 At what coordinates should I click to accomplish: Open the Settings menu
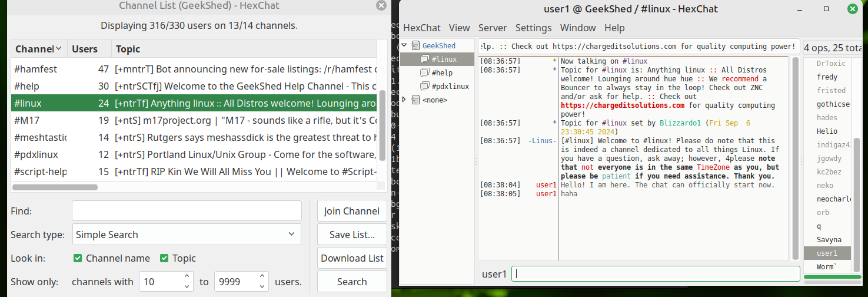(x=533, y=28)
